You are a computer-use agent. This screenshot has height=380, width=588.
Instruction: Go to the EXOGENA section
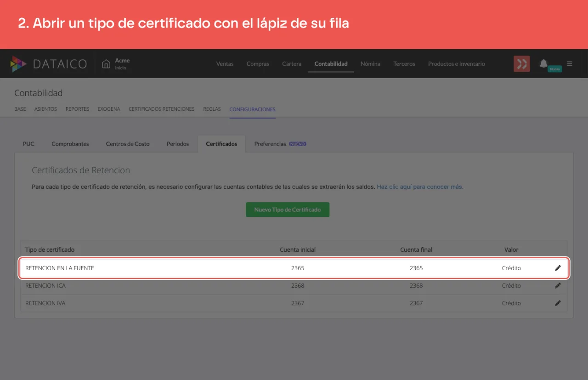(109, 109)
